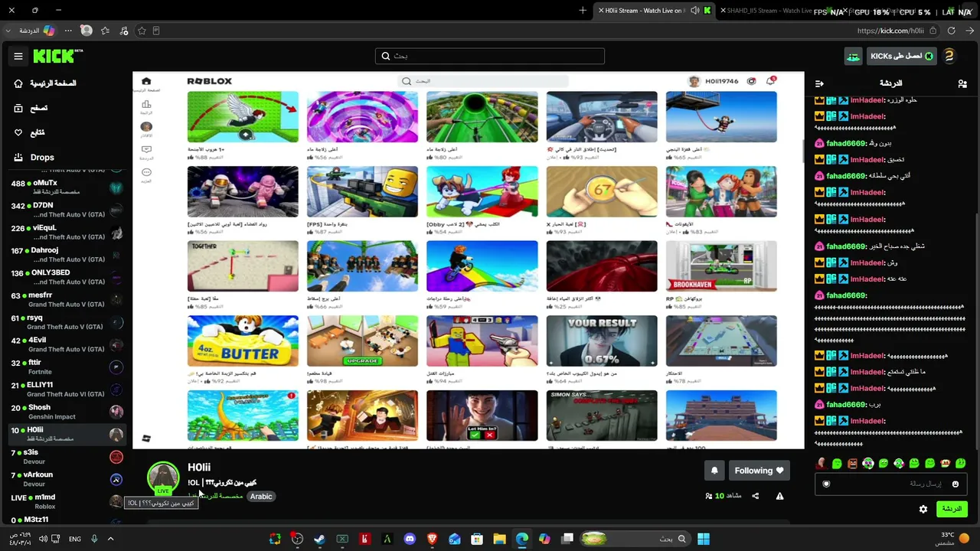Screen dimensions: 980x551
Task: Open Microsoft Store from the taskbar
Action: point(477,539)
